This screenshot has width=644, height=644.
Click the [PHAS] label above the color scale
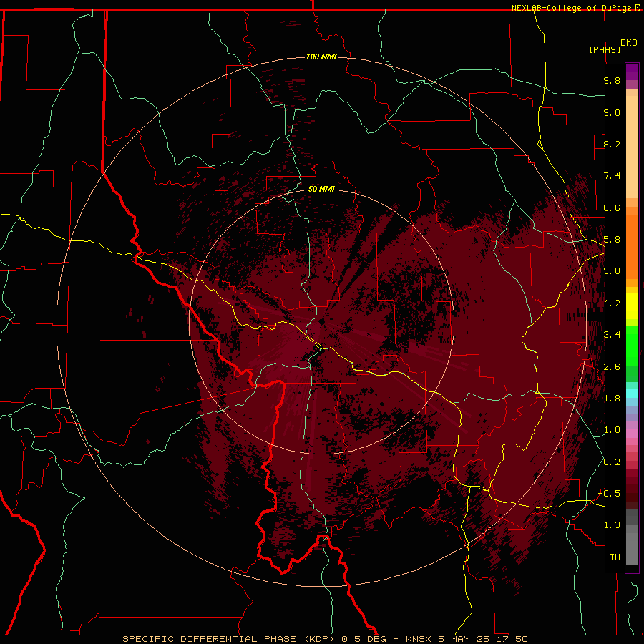click(x=605, y=49)
